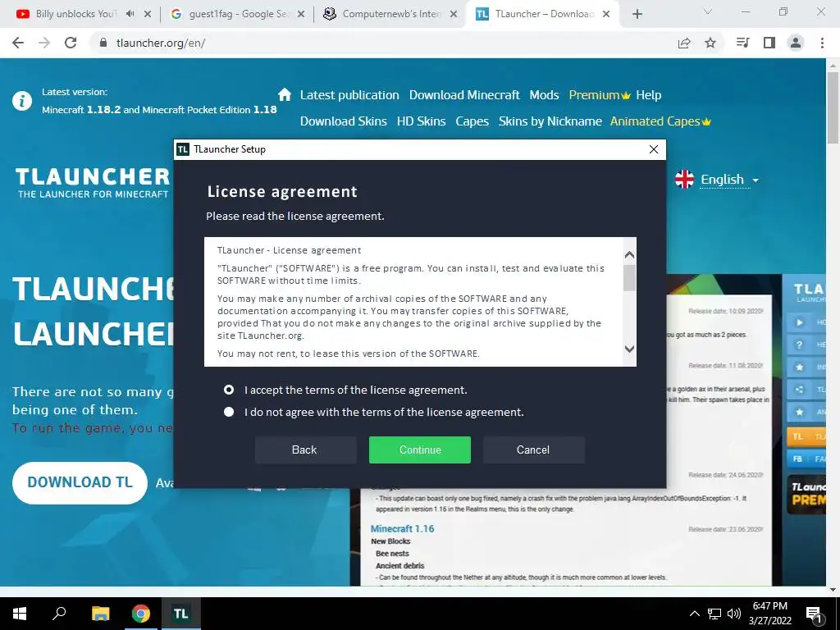Click the Download TL button on webpage
Viewport: 840px width, 630px height.
80,482
